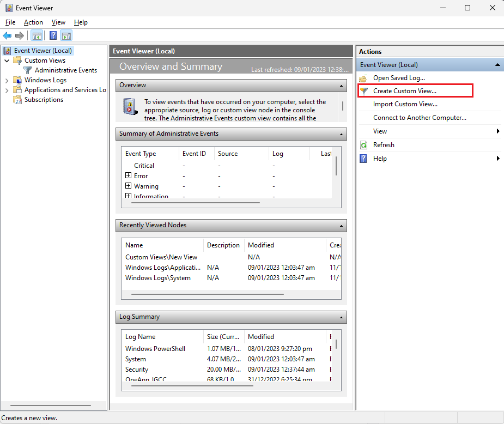Screen dimensions: 504x424
Task: Click the Create Custom View filter icon
Action: point(363,90)
